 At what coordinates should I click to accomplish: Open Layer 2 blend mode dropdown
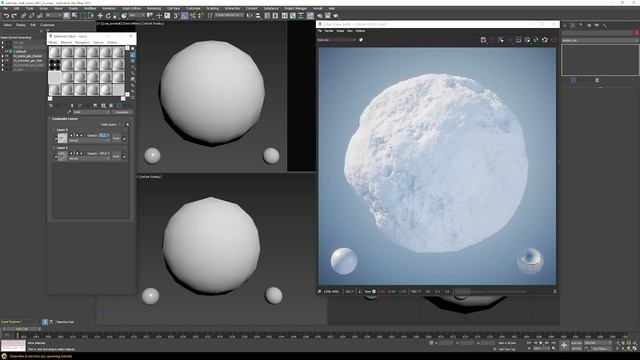[89, 141]
